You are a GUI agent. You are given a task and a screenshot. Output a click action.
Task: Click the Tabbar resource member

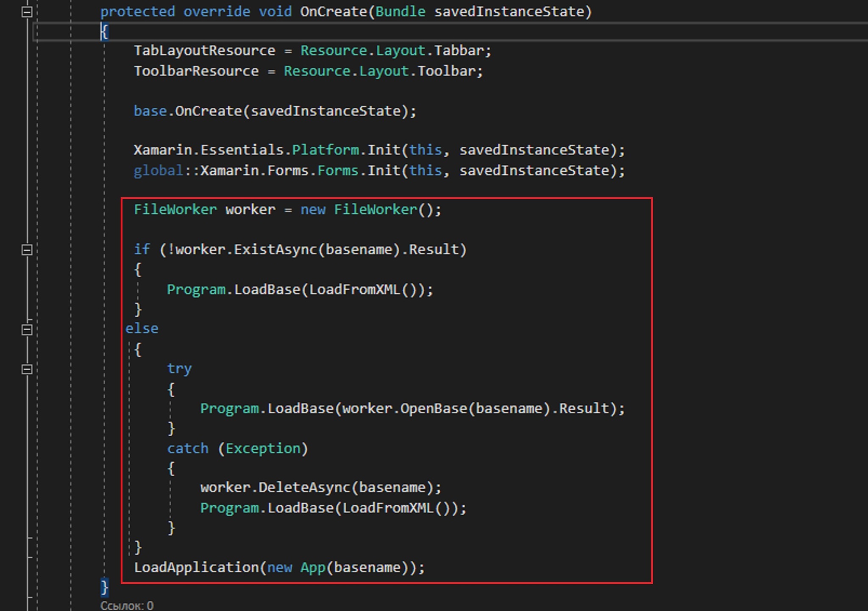click(x=459, y=51)
